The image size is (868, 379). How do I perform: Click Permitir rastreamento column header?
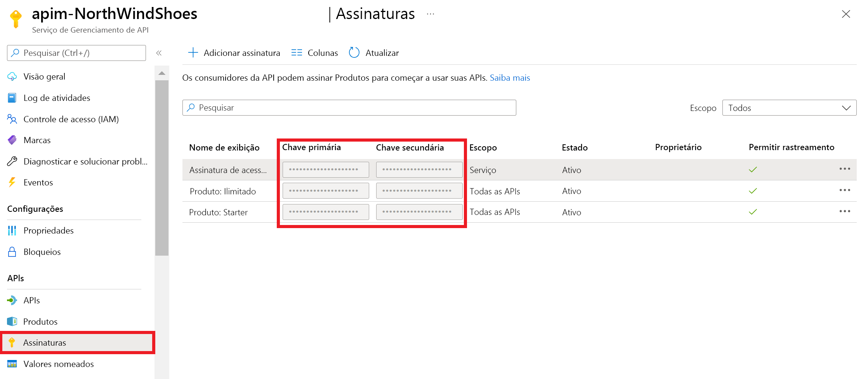pos(791,147)
